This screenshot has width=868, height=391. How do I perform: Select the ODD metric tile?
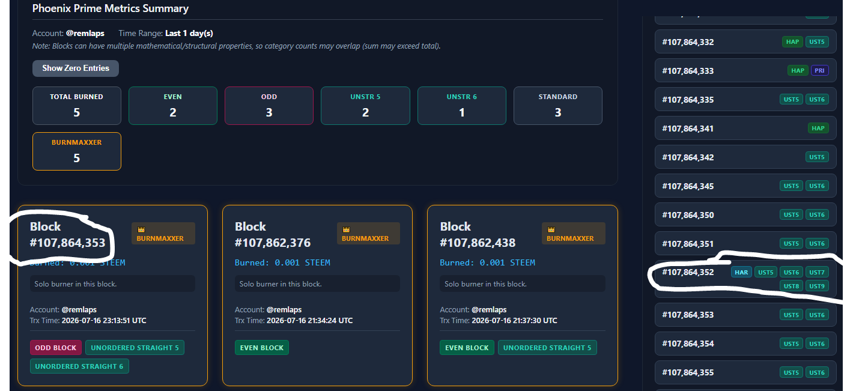click(269, 106)
